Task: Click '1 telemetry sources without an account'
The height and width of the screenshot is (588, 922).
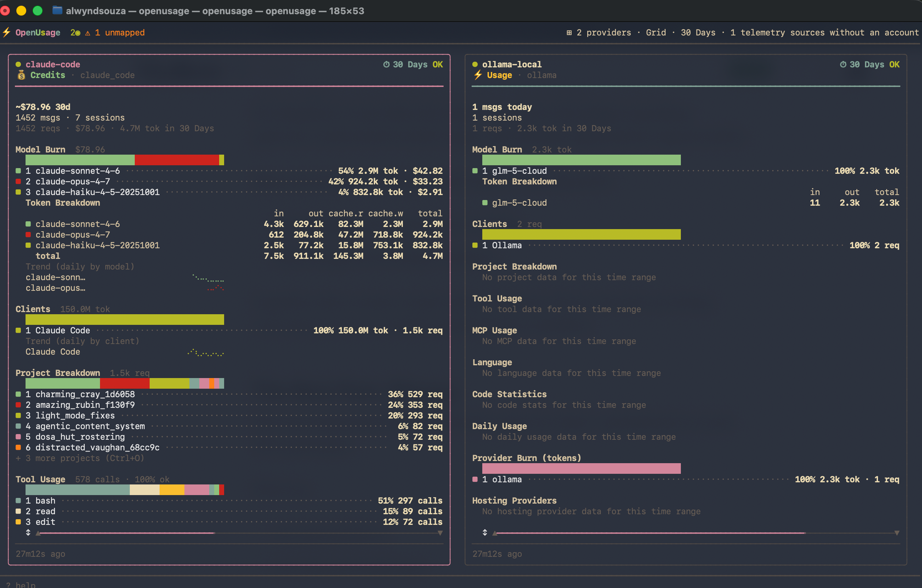Action: click(824, 33)
